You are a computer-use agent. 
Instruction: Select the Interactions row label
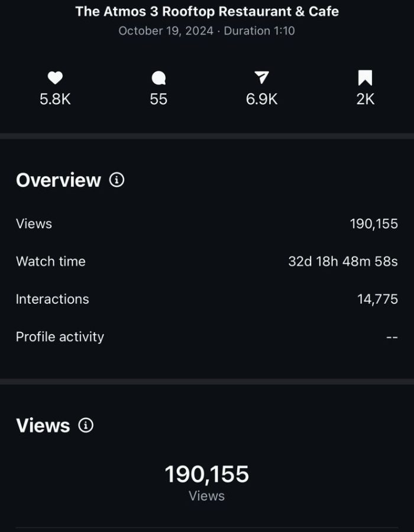click(53, 299)
